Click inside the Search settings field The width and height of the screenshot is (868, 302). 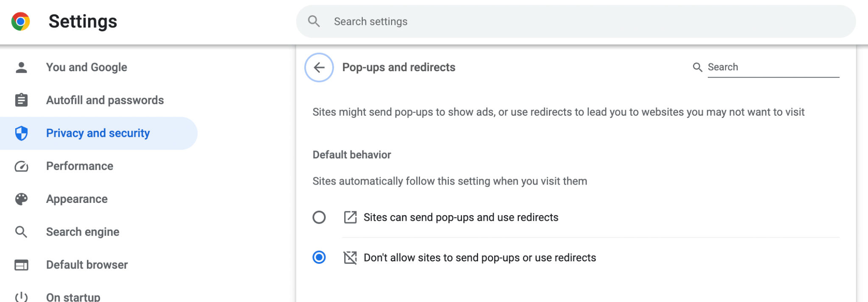click(466, 21)
